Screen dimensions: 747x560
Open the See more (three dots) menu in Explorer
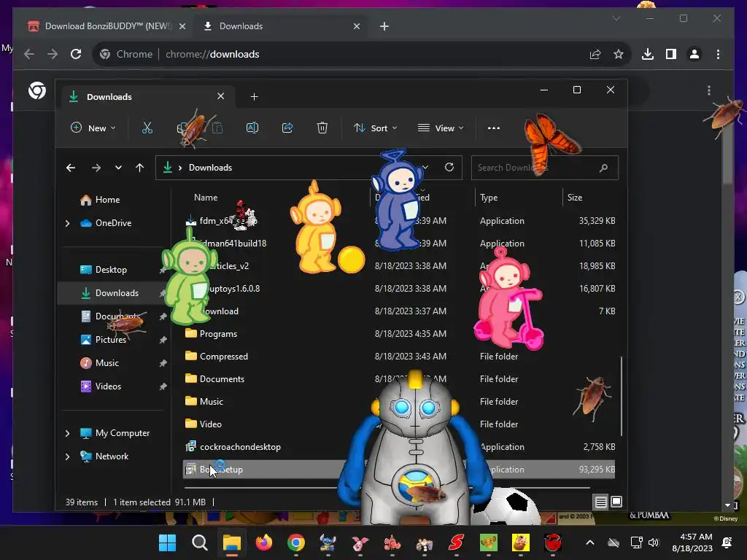(494, 128)
